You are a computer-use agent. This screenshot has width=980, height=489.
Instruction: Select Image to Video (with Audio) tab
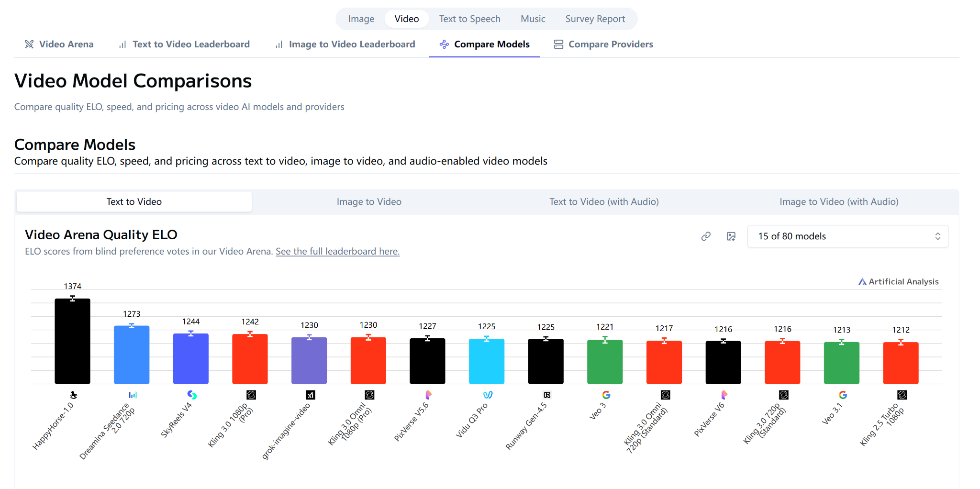(839, 202)
